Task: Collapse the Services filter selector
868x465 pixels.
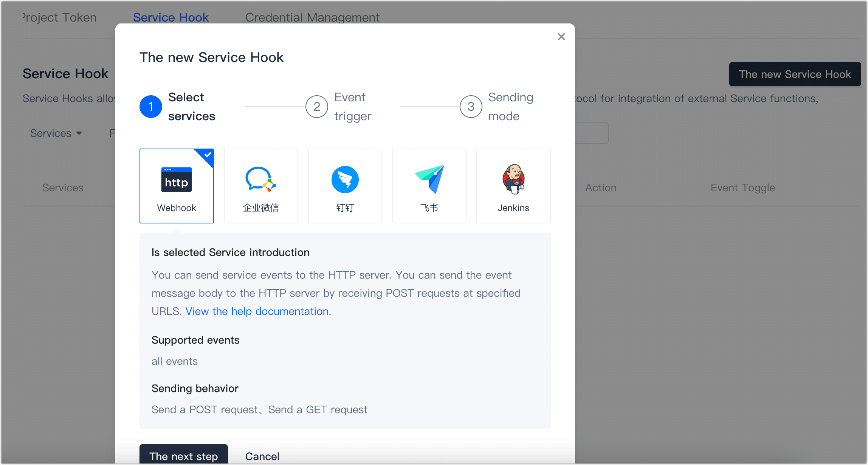Action: coord(56,133)
